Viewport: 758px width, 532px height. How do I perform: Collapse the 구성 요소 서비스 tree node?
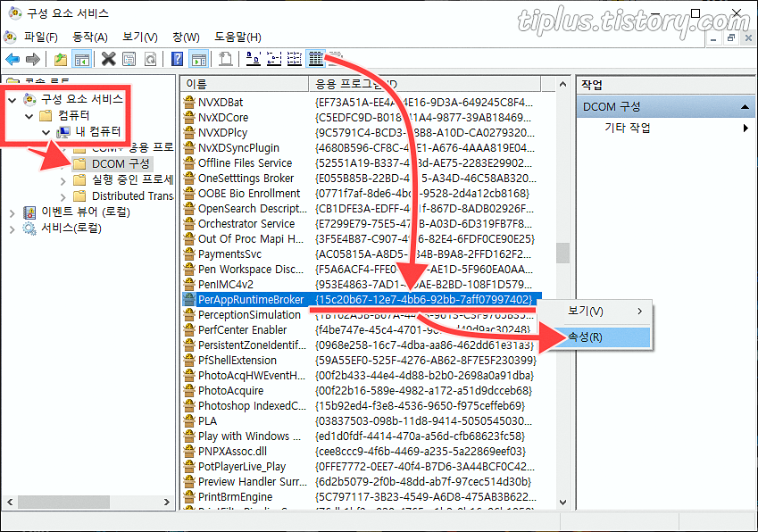[12, 101]
